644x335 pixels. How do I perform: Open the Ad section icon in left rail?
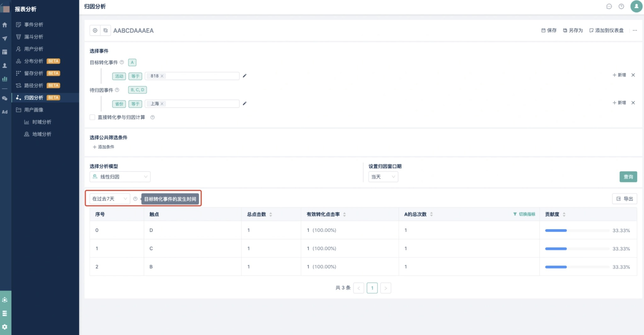point(4,112)
